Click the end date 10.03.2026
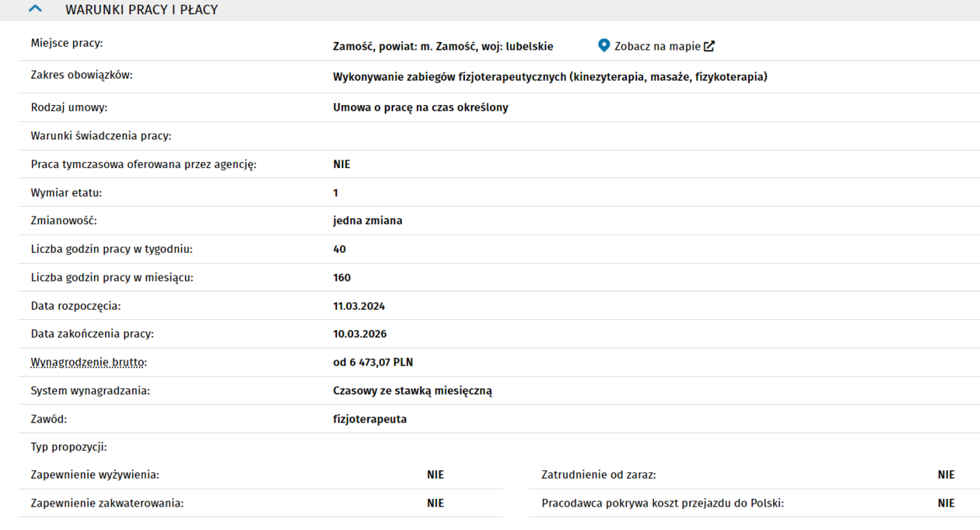 359,334
